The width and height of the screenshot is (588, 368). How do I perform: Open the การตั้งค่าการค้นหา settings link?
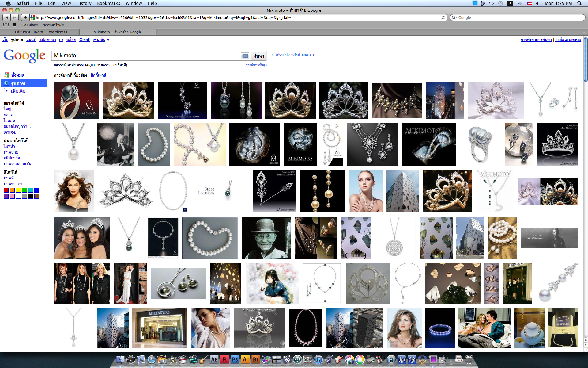[x=536, y=40]
